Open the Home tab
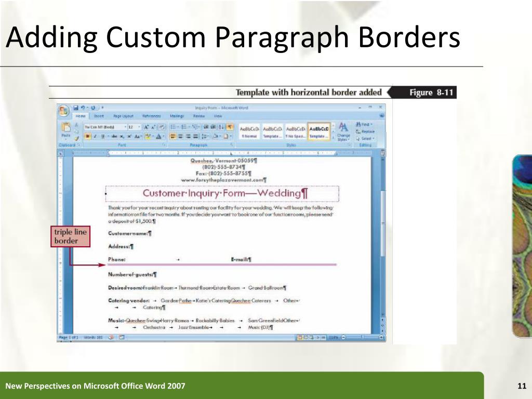Viewport: 532px width, 399px height. [x=81, y=116]
